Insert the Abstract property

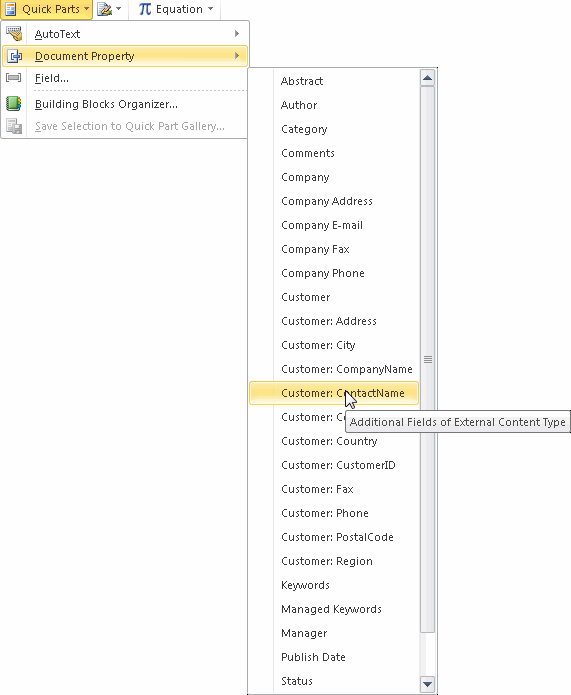click(334, 81)
